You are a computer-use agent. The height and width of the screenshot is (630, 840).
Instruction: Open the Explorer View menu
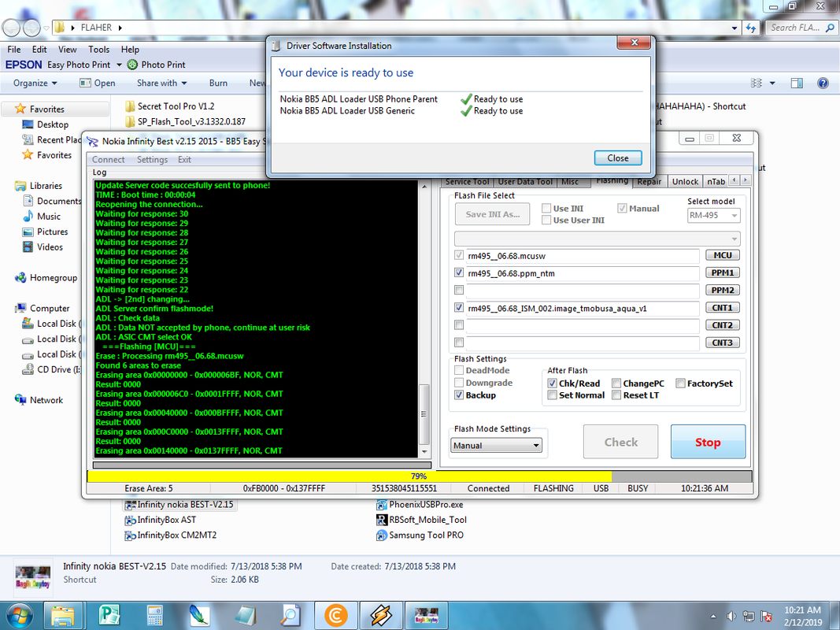(68, 50)
